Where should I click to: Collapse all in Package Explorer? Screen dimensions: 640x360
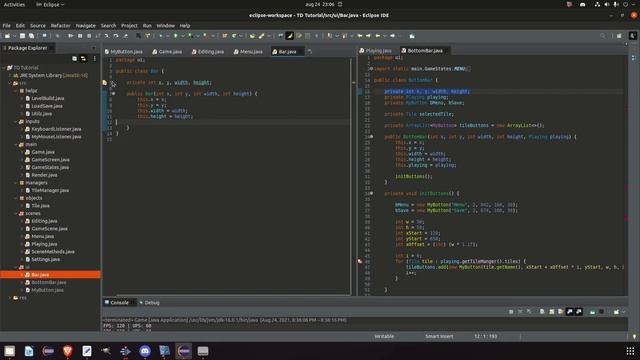click(74, 59)
